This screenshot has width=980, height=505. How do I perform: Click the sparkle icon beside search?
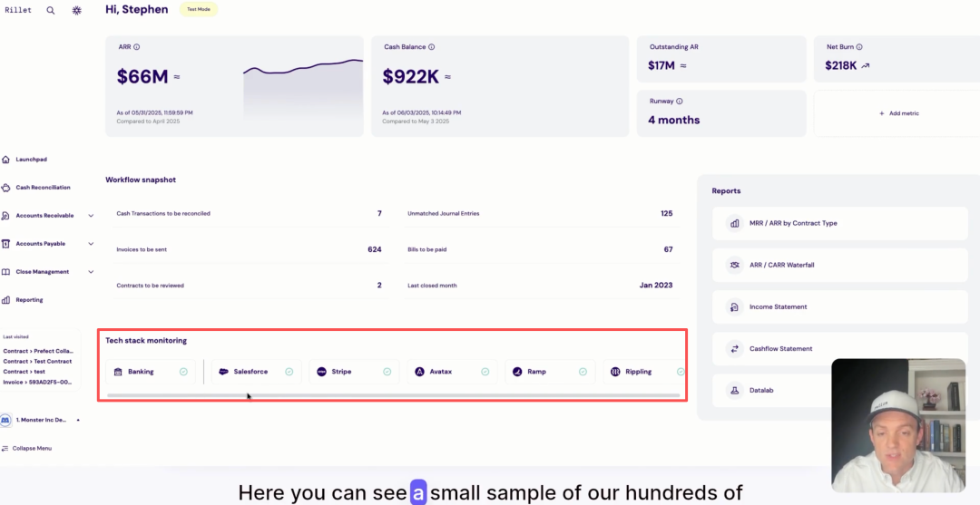76,10
